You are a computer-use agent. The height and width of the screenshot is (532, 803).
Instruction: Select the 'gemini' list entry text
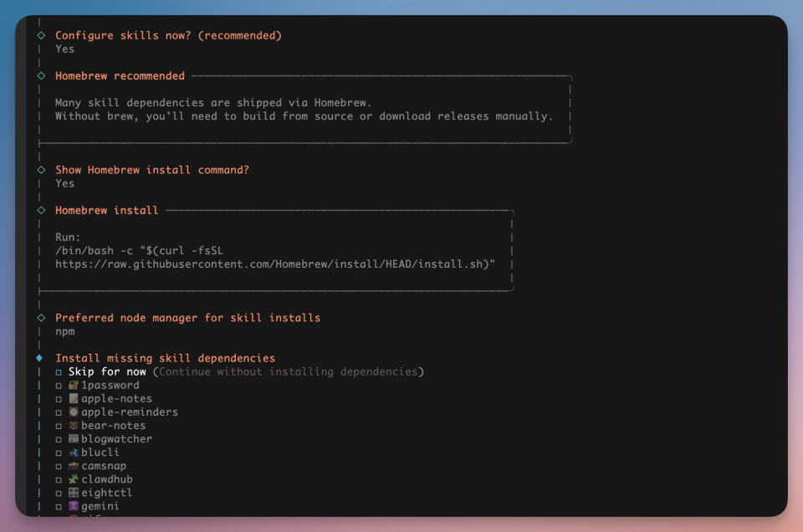[x=100, y=506]
